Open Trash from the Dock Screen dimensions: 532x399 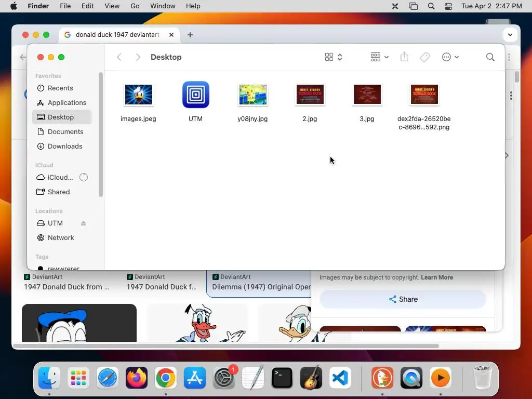482,377
